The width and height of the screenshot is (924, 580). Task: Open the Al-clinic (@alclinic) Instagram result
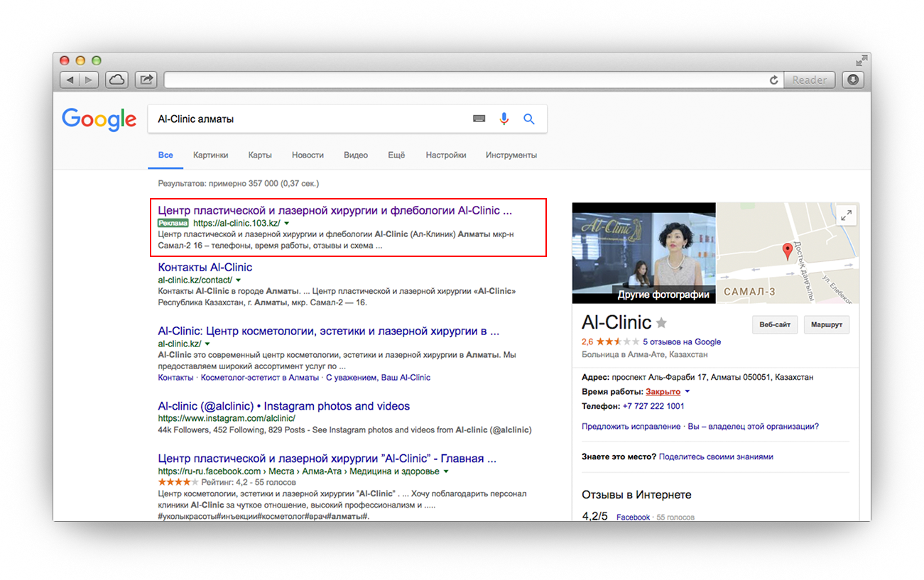pyautogui.click(x=284, y=407)
